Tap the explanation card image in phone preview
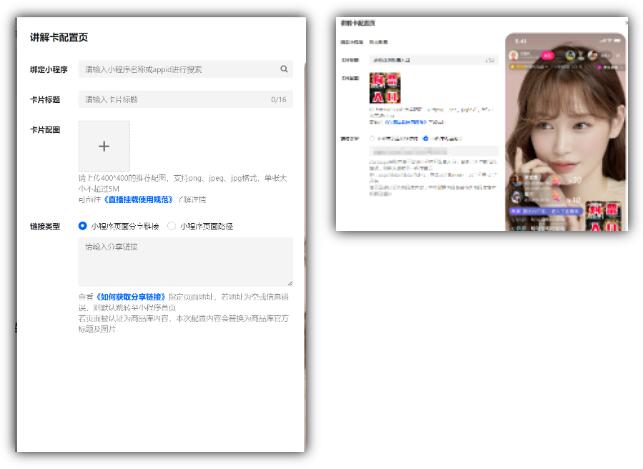Screen dimensions: 643x469 (603, 216)
